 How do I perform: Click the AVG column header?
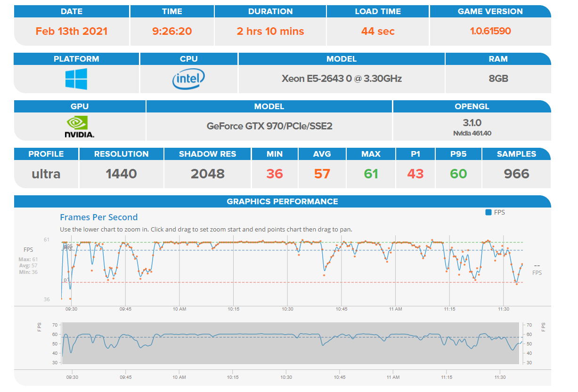pyautogui.click(x=322, y=154)
